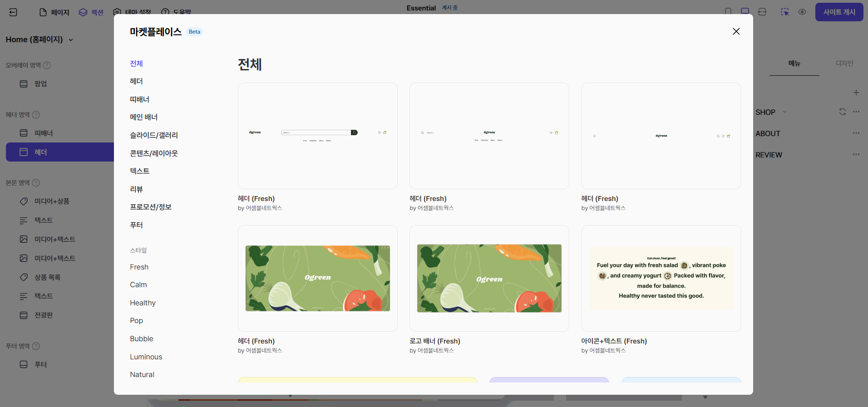The image size is (868, 407).
Task: Select 리뷰 category
Action: 136,189
